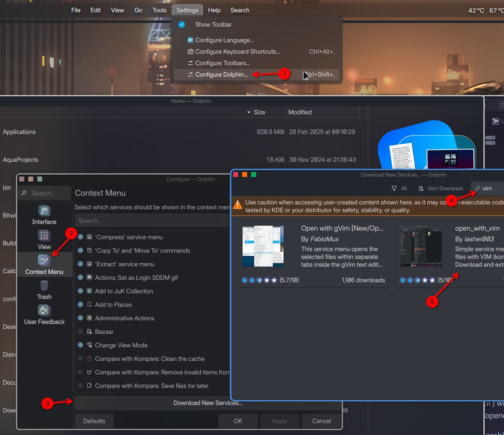Click the gVim card's star rating

click(259, 280)
